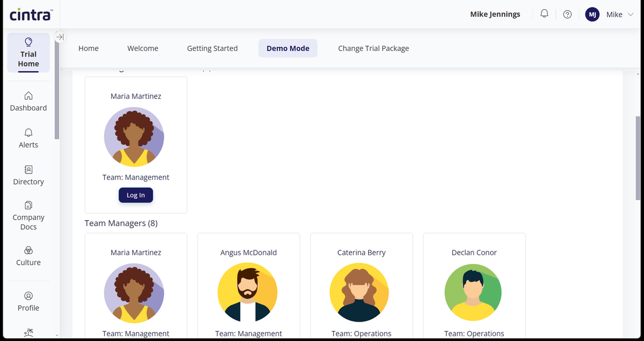Click the Mike Jennings name link
Image resolution: width=644 pixels, height=341 pixels.
pyautogui.click(x=495, y=14)
